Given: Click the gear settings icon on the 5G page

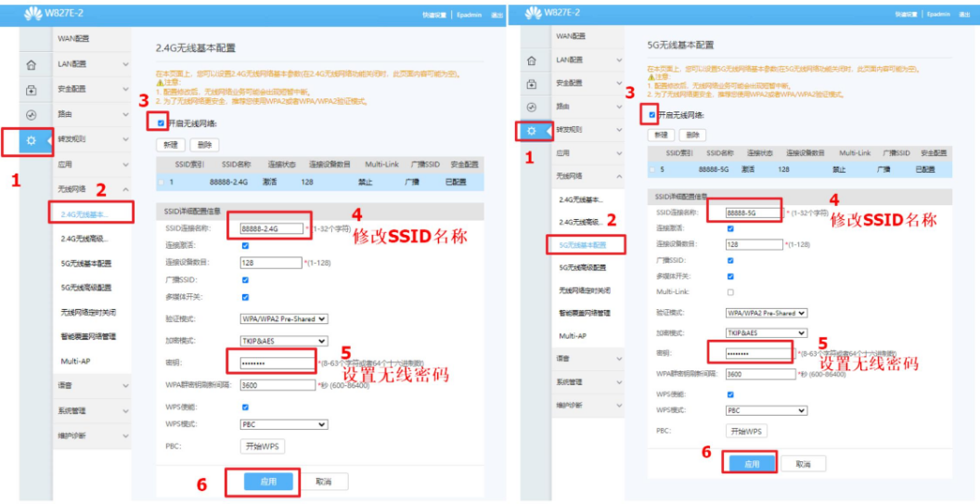Looking at the screenshot, I should click(x=531, y=131).
